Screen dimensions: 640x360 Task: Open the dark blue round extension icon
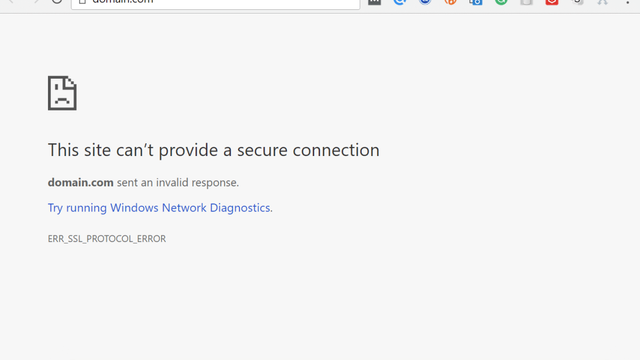click(x=425, y=2)
